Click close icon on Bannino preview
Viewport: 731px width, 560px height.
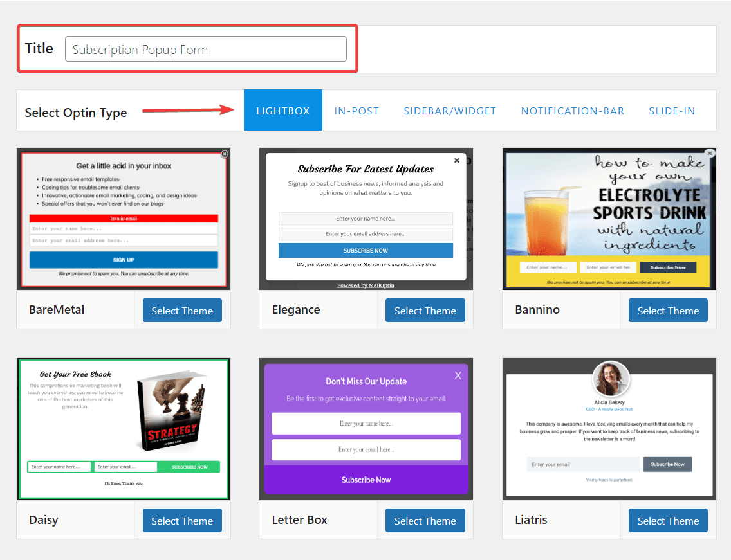(x=710, y=154)
